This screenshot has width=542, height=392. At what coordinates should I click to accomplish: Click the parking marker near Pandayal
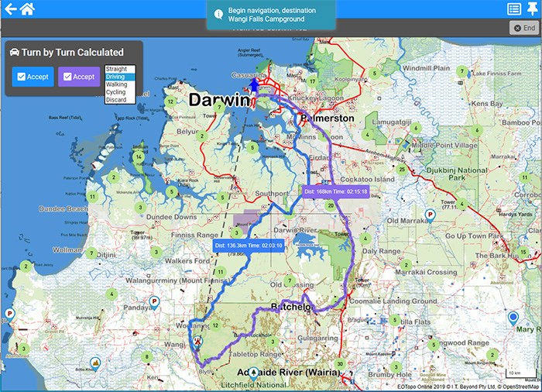point(154,301)
